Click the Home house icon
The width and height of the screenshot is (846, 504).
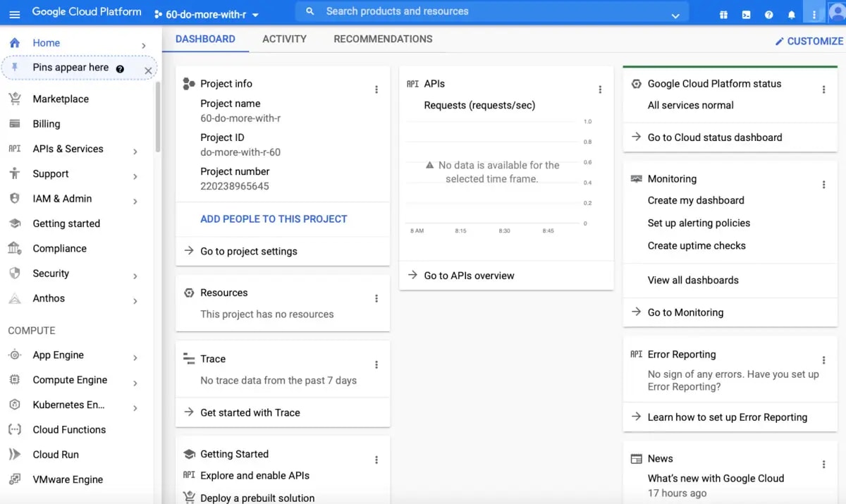pos(15,43)
